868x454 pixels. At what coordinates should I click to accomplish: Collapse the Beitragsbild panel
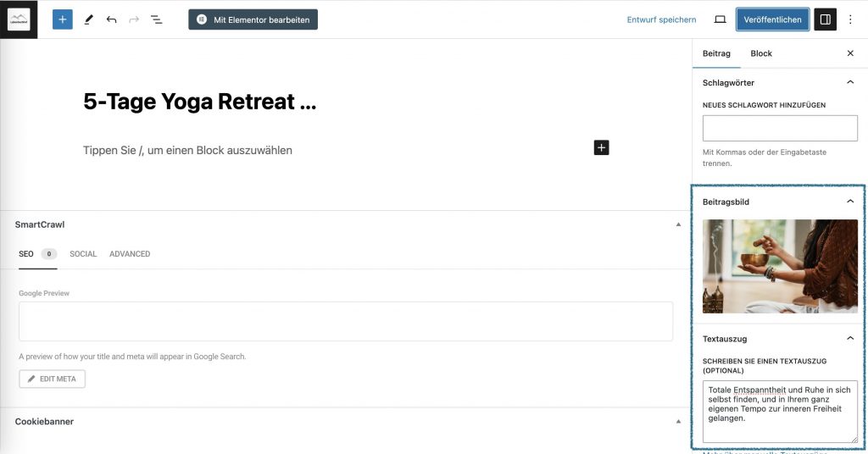(x=850, y=202)
